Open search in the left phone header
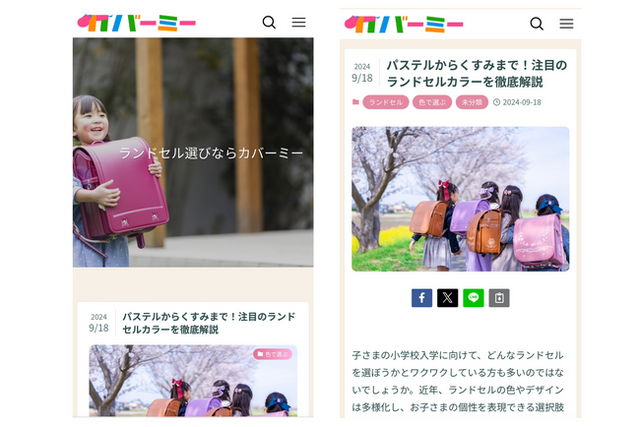 click(269, 22)
